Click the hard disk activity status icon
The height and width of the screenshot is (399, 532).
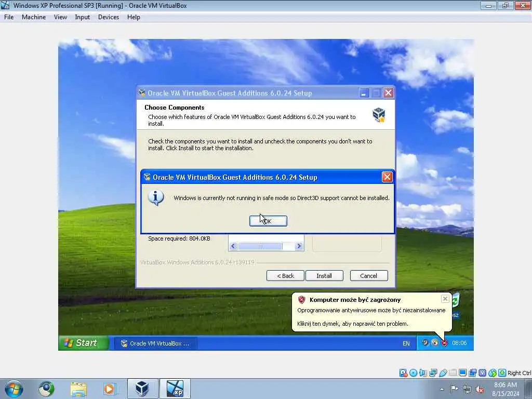point(403,373)
